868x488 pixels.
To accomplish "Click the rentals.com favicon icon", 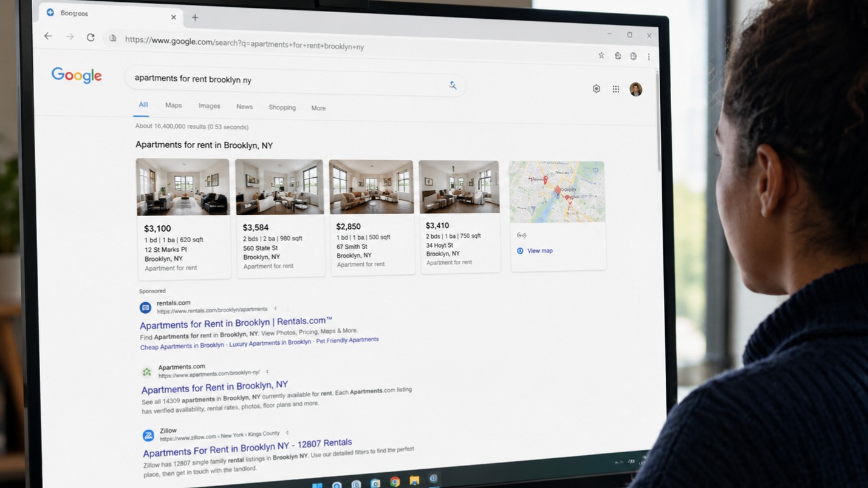I will (x=145, y=308).
